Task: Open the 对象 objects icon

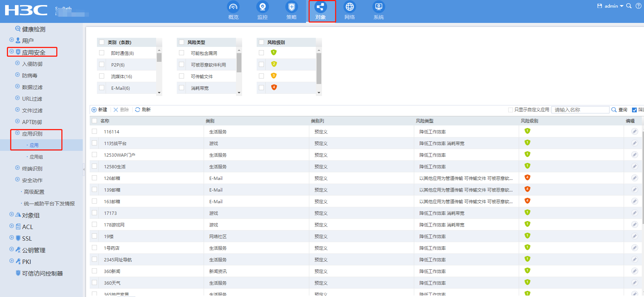Action: 321,7
